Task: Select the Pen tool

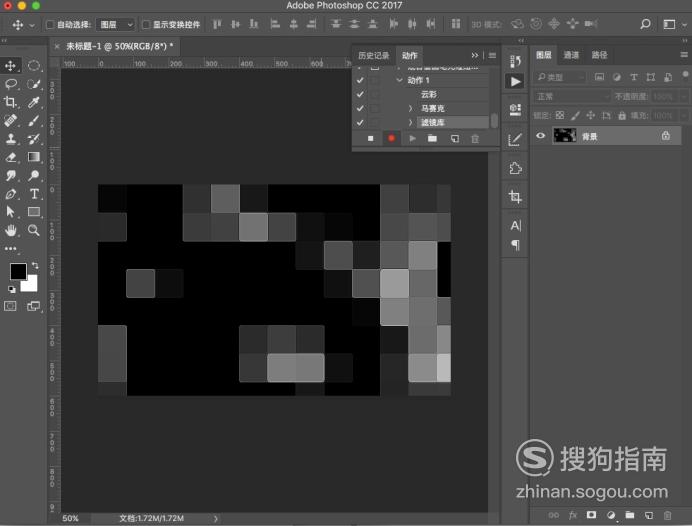Action: [x=11, y=194]
